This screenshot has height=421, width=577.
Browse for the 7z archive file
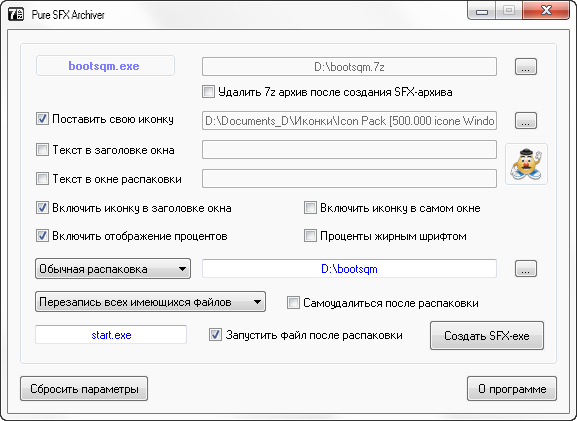(525, 67)
